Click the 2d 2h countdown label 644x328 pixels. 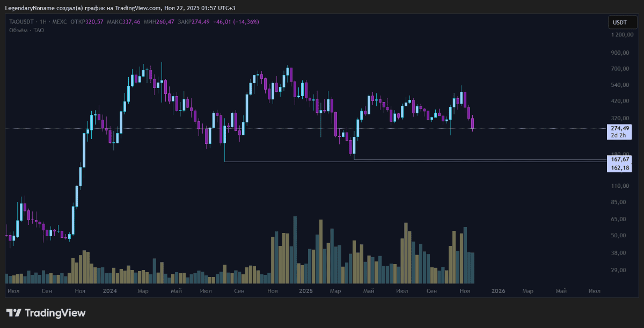(619, 135)
